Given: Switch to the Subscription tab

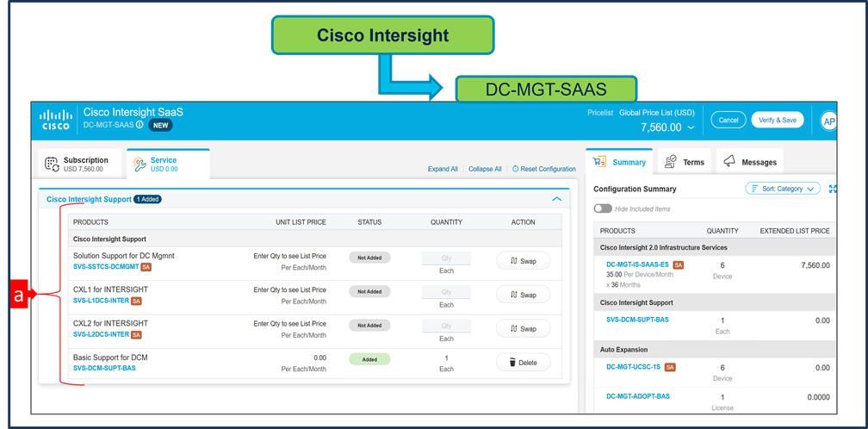Looking at the screenshot, I should pos(81,165).
